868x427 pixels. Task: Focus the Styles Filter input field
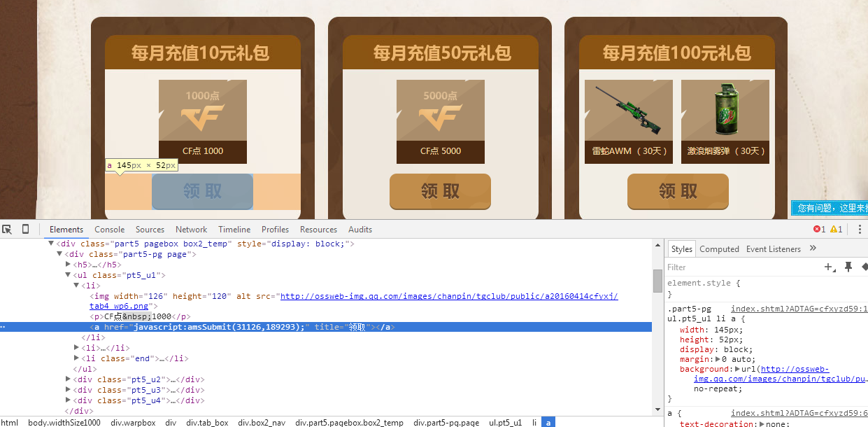(x=743, y=267)
